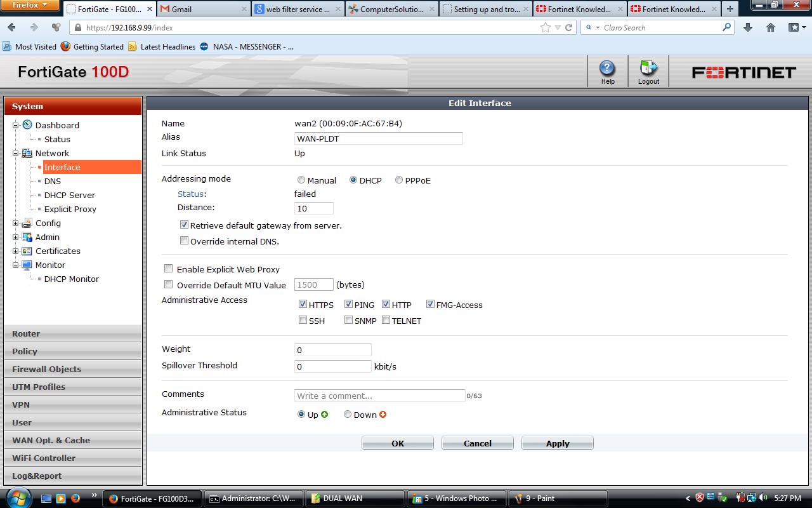This screenshot has height=508, width=812.
Task: Click the Config folder icon
Action: (x=27, y=223)
